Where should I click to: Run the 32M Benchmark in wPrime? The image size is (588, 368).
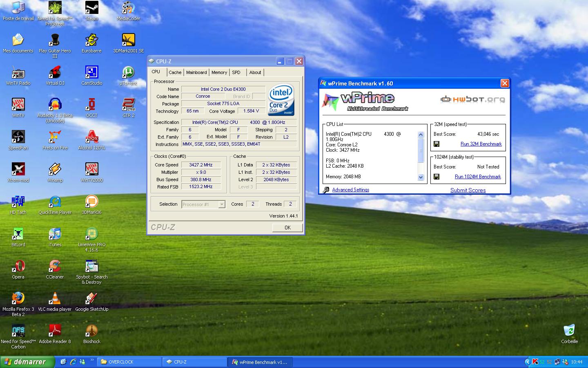pos(481,144)
